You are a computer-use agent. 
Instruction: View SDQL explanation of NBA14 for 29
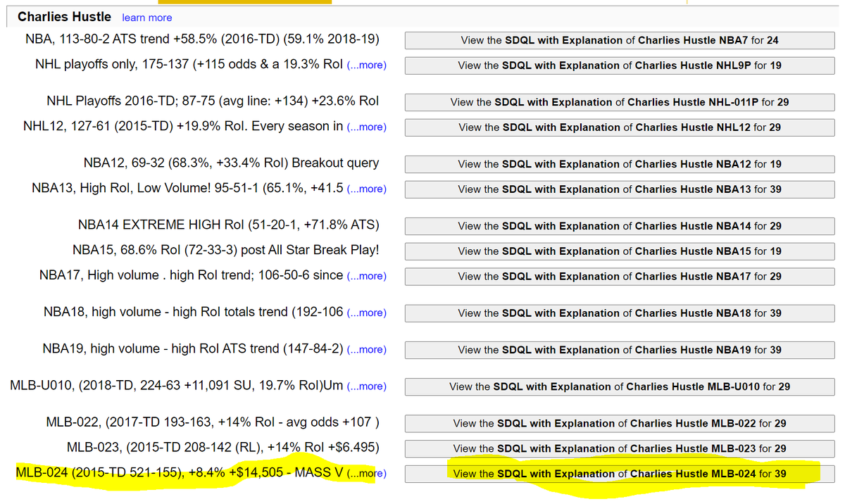click(620, 226)
